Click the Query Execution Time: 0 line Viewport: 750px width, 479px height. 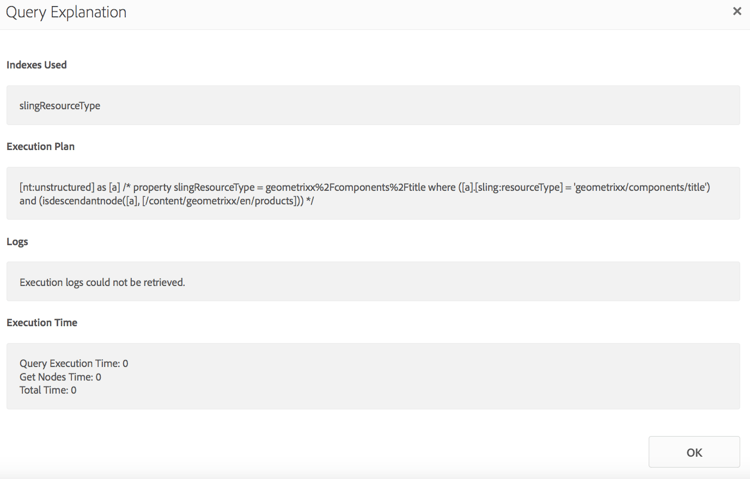tap(74, 363)
